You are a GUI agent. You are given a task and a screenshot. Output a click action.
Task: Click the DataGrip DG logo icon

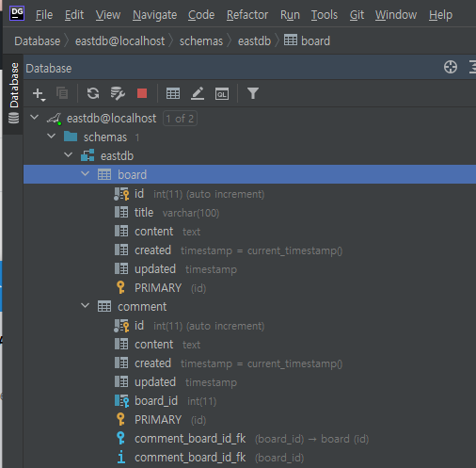[17, 13]
